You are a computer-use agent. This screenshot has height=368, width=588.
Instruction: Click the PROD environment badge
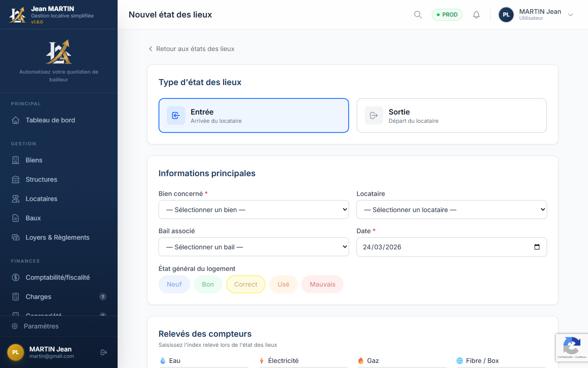[x=447, y=15]
